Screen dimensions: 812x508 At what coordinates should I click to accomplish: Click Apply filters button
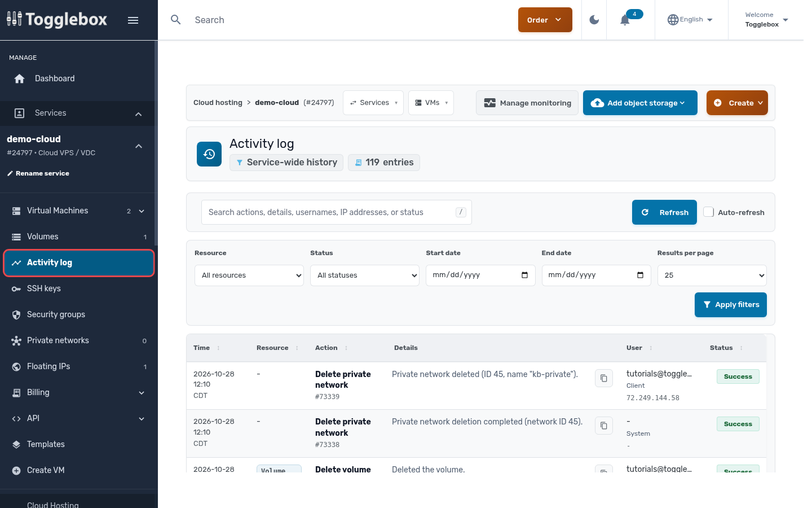pyautogui.click(x=731, y=305)
